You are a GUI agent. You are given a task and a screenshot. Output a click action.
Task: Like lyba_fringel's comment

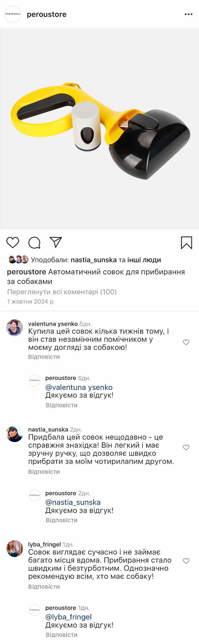(186, 561)
